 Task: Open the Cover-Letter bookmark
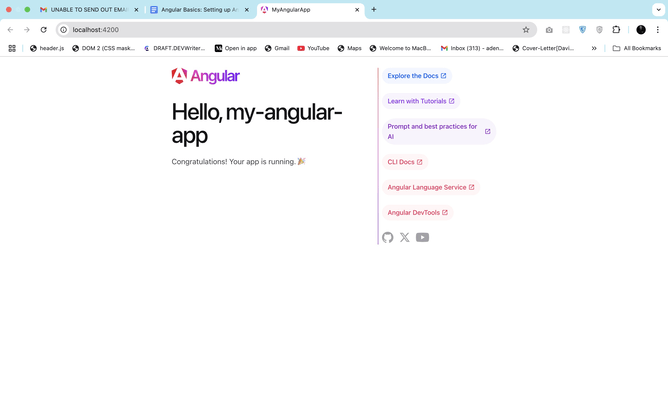(x=543, y=49)
